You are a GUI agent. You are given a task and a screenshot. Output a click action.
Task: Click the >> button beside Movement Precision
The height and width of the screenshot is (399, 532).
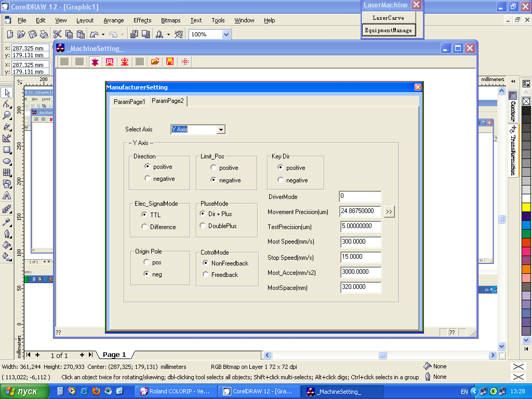click(x=389, y=212)
